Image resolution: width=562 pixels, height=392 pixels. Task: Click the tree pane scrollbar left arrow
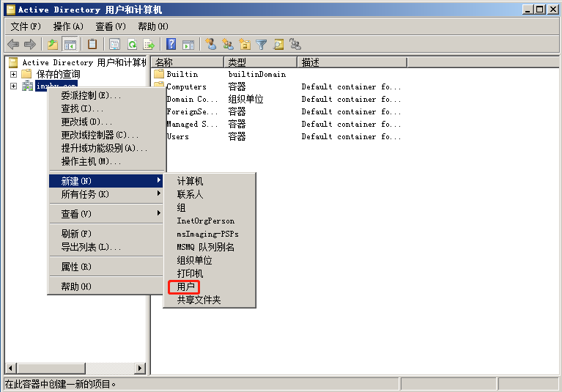point(11,368)
